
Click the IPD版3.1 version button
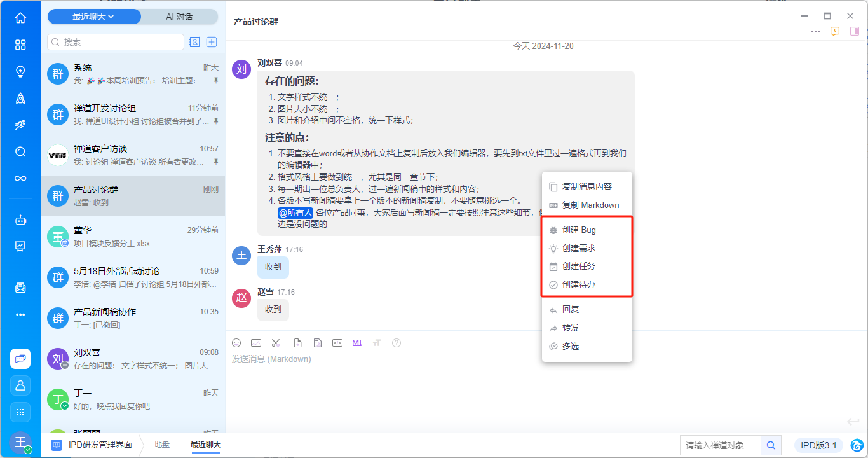(x=819, y=445)
